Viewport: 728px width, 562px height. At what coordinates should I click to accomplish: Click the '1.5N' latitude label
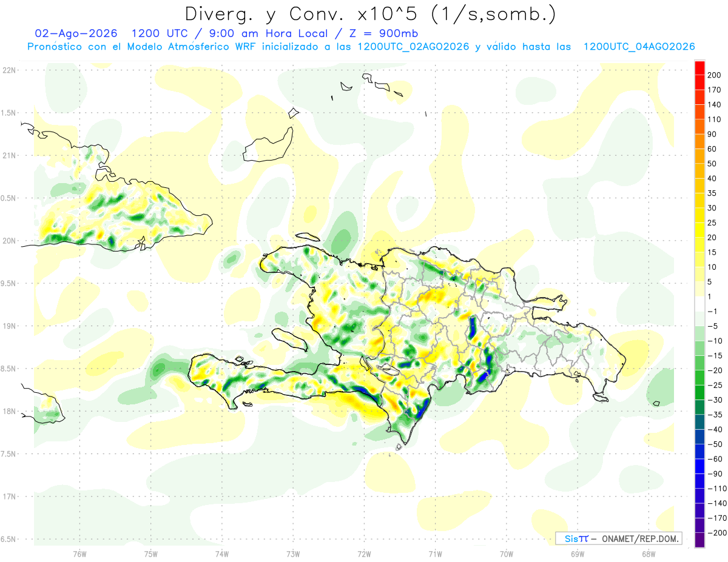tap(9, 113)
